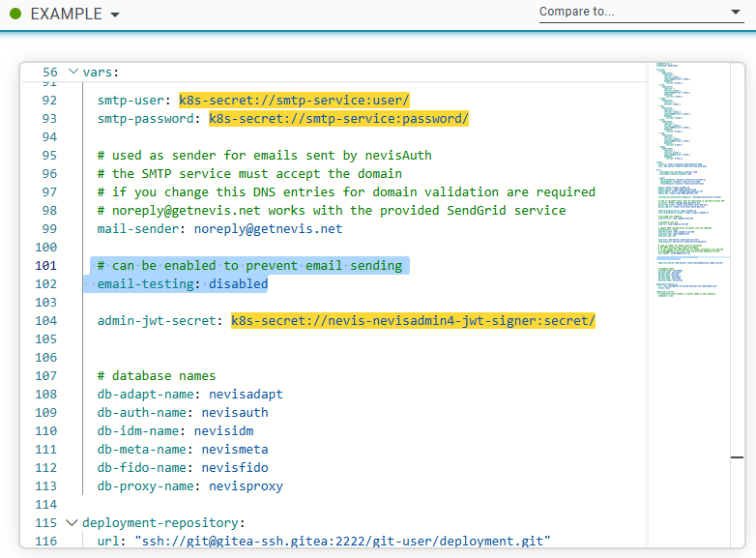Open the EXAMPLE inventory dropdown
Image resolution: width=756 pixels, height=558 pixels.
[74, 14]
